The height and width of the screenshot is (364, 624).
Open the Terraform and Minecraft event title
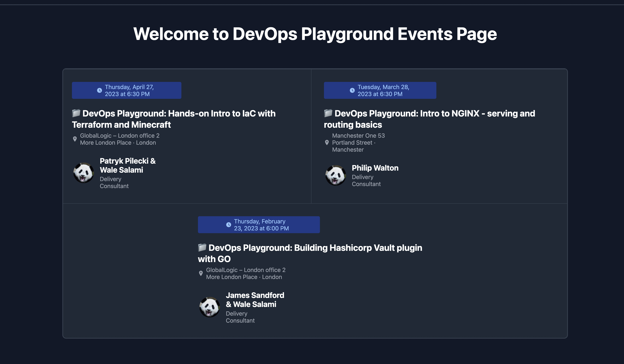pyautogui.click(x=173, y=119)
